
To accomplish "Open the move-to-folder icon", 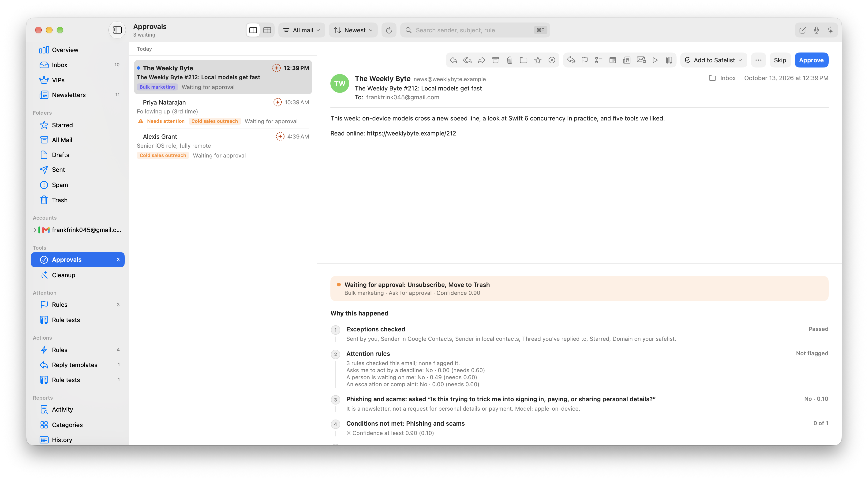I will tap(523, 60).
